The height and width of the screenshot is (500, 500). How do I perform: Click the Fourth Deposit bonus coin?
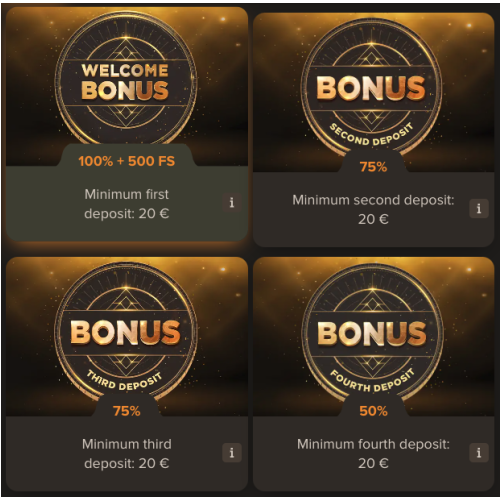tap(372, 332)
